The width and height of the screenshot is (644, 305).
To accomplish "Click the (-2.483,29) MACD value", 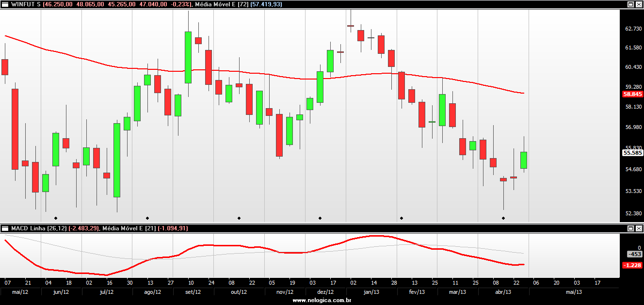I will [83, 228].
